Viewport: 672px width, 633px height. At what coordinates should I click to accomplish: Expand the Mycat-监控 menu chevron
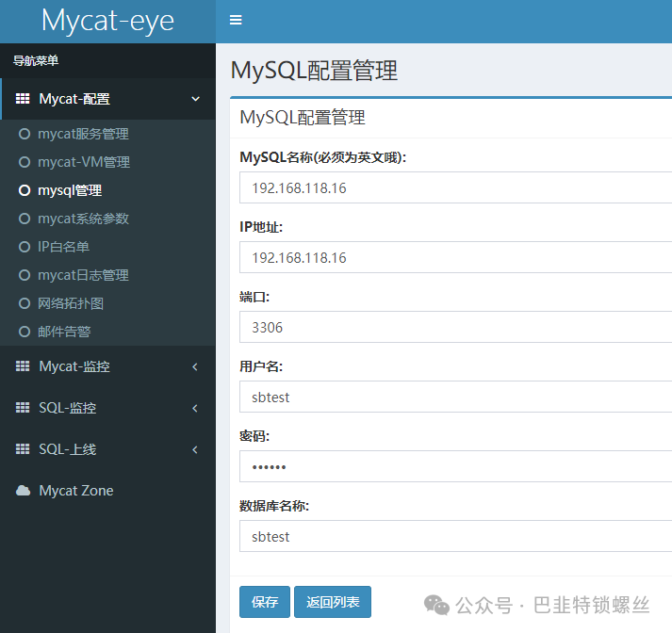pos(195,366)
